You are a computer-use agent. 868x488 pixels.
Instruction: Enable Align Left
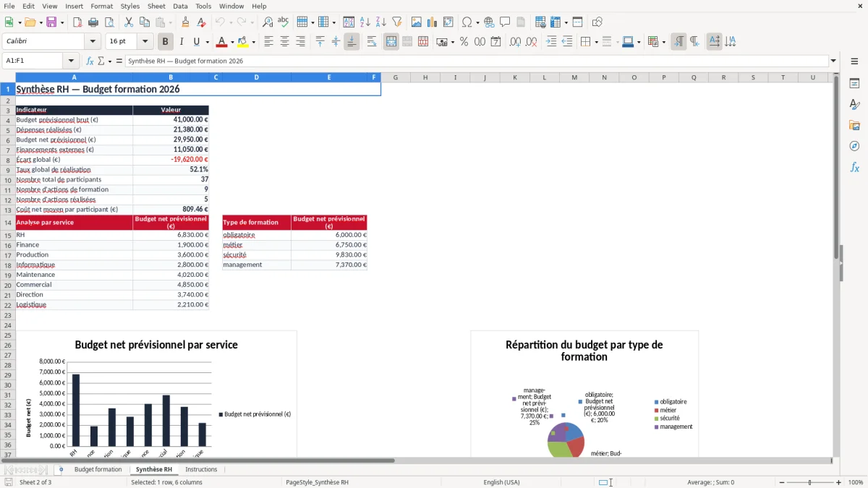pos(268,42)
